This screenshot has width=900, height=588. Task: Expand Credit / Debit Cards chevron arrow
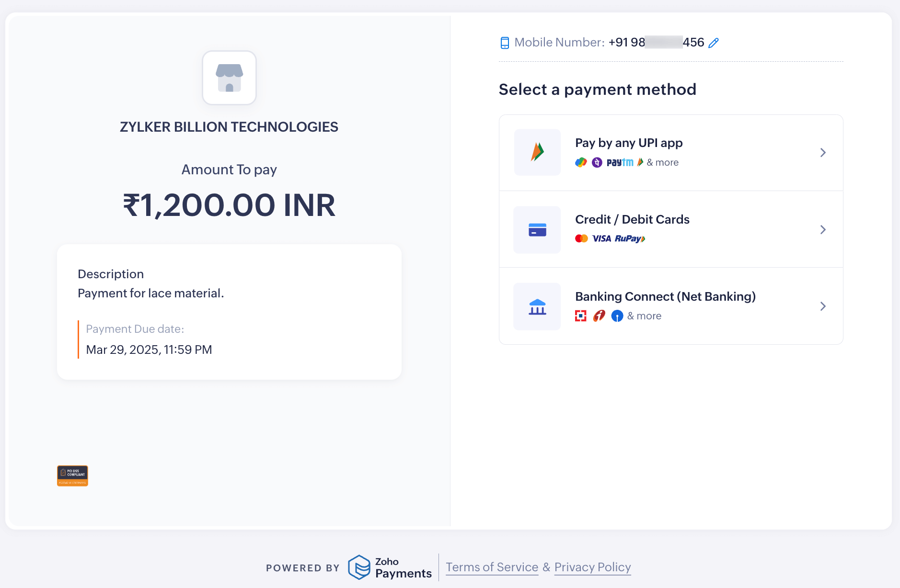pos(823,230)
